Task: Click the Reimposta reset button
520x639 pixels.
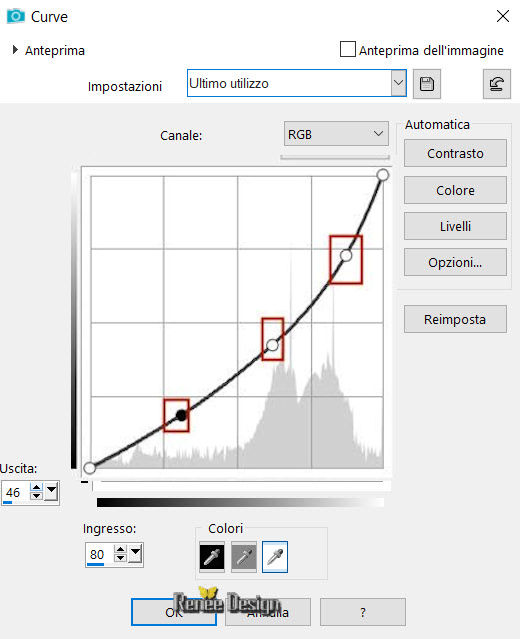Action: 455,320
